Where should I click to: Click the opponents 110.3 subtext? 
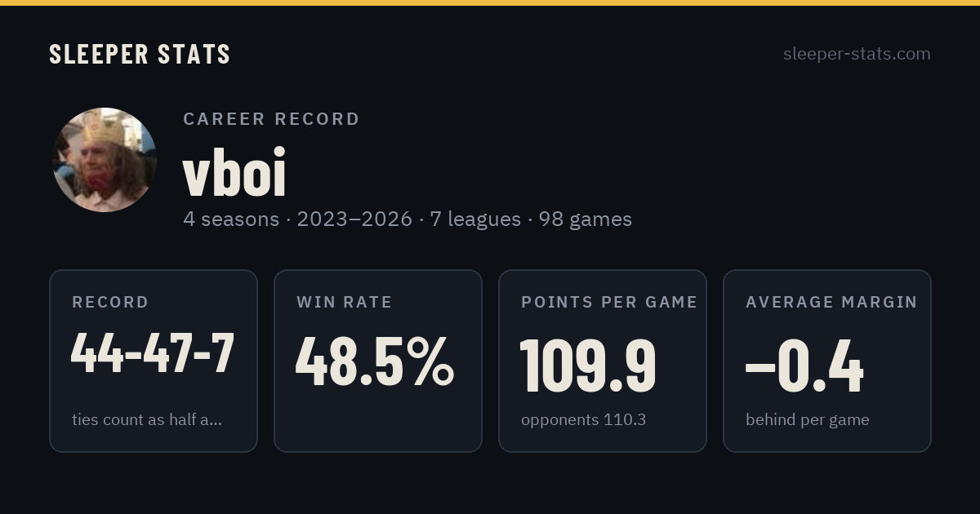point(583,420)
